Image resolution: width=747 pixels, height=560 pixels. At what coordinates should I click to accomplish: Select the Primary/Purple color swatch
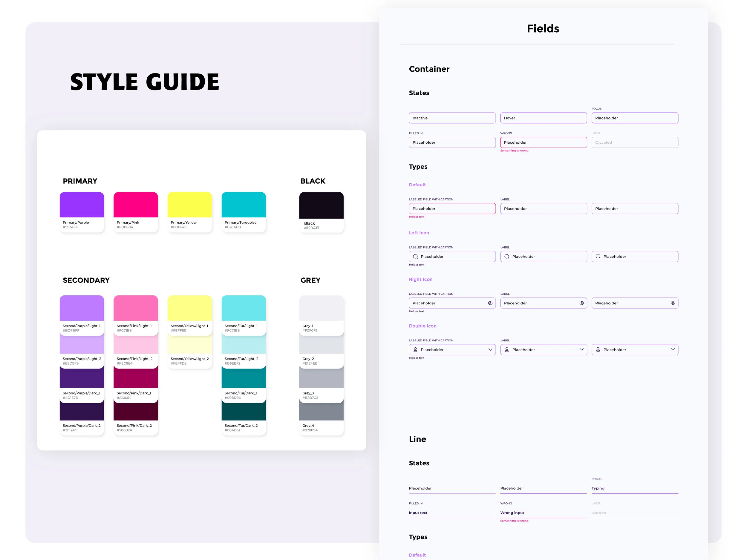82,205
